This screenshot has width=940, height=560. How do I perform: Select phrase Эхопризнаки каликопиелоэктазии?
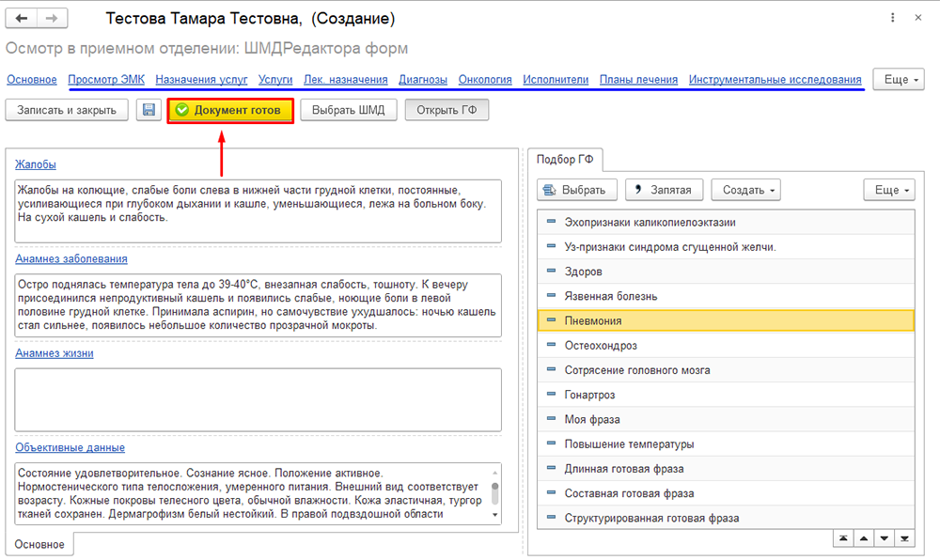[726, 222]
